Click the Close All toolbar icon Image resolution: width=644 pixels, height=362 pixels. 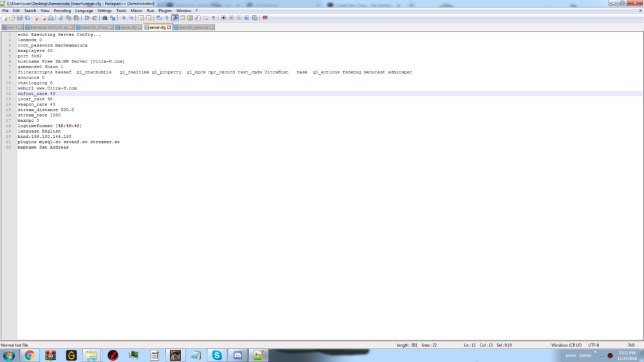(43, 18)
